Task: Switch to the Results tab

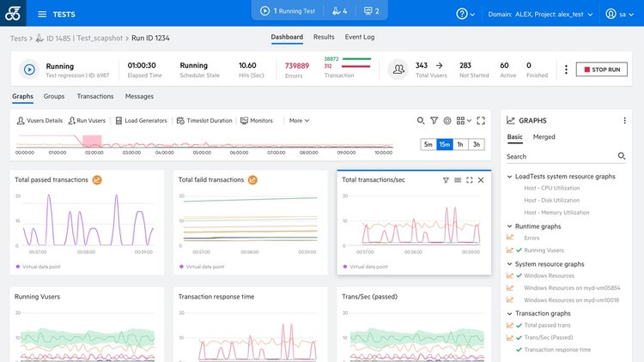Action: (x=324, y=37)
